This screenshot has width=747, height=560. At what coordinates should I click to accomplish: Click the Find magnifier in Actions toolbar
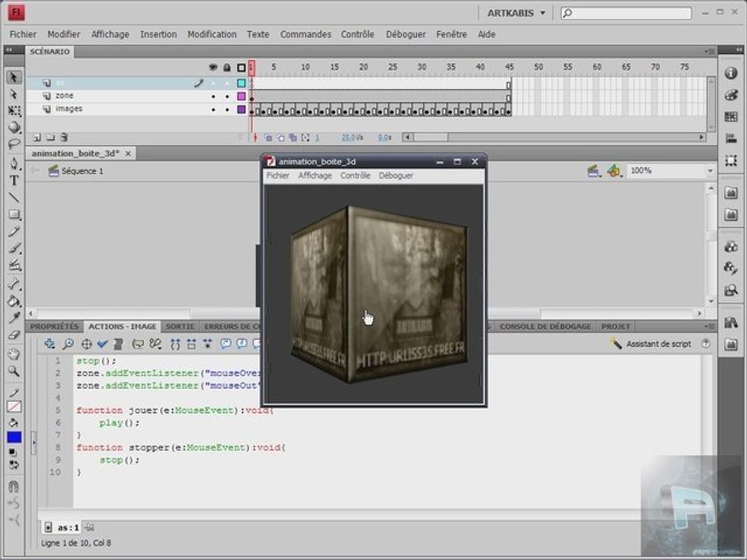(68, 343)
